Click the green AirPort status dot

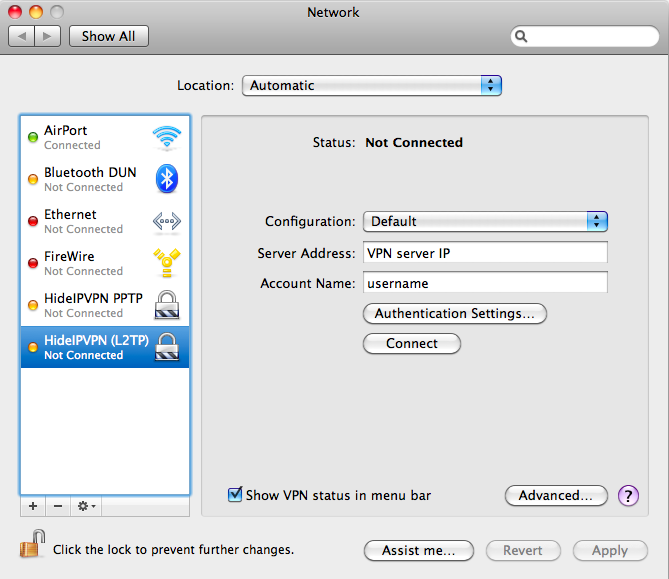[33, 137]
